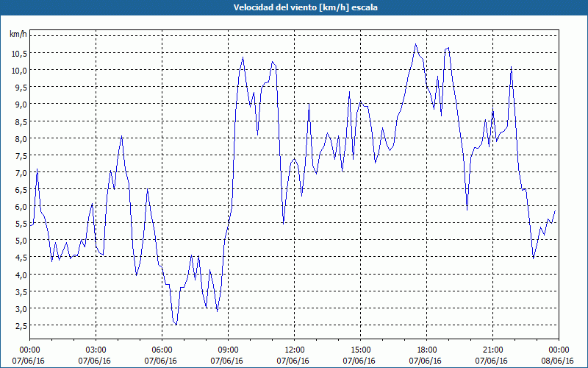
Task: Click the 6,0 y-axis value label
Action: click(x=21, y=207)
